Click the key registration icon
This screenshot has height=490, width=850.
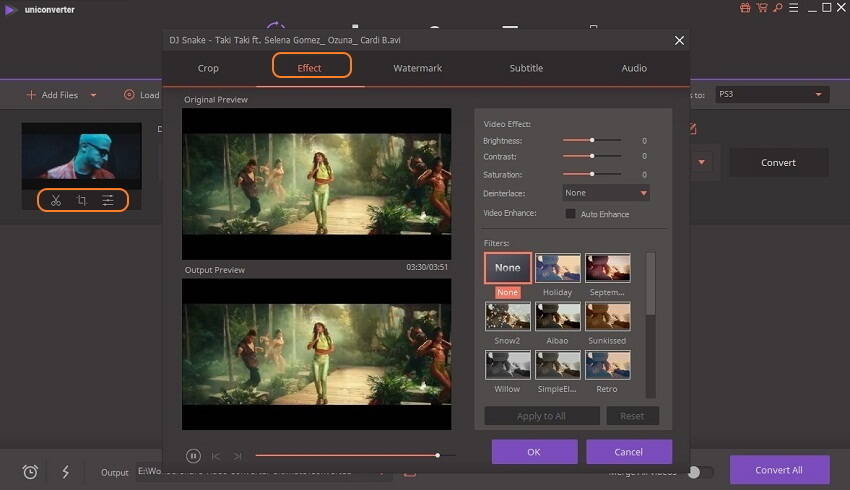tap(778, 8)
